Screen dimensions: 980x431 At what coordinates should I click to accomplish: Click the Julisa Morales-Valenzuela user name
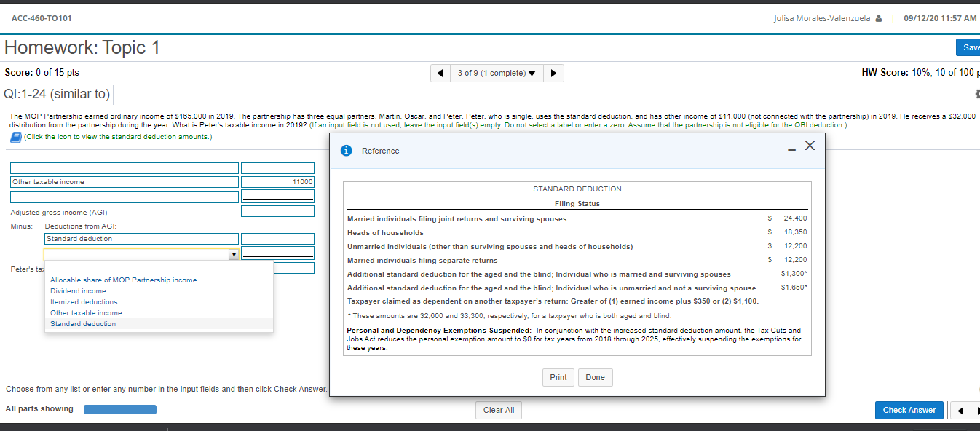[x=822, y=18]
